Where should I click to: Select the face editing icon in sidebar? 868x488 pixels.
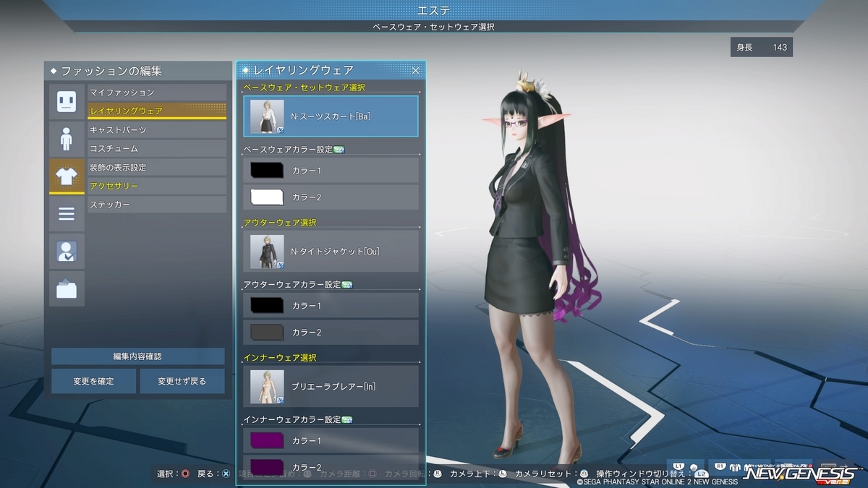(x=67, y=101)
